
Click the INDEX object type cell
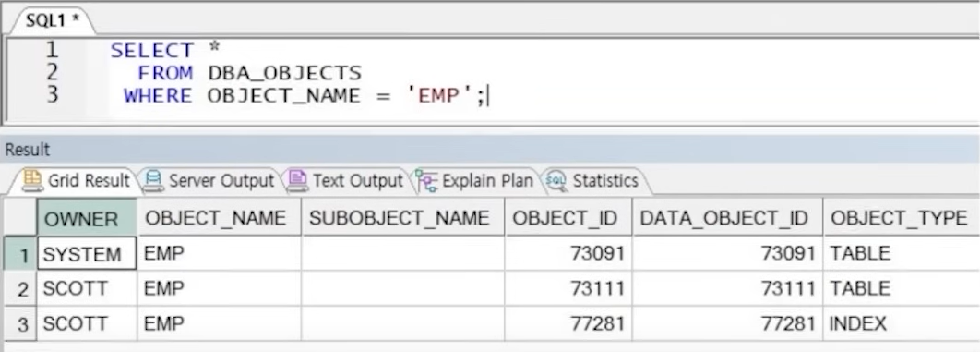tap(902, 324)
